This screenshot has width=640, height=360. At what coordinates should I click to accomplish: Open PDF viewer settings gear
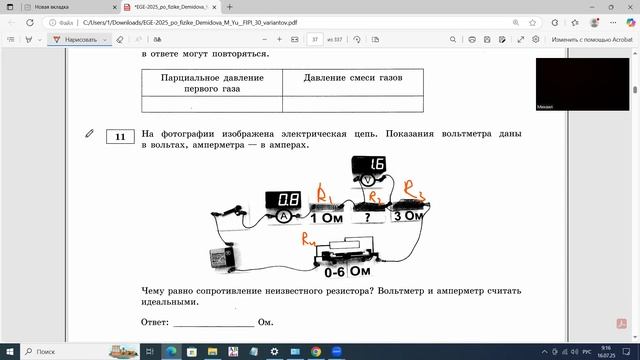(x=536, y=39)
